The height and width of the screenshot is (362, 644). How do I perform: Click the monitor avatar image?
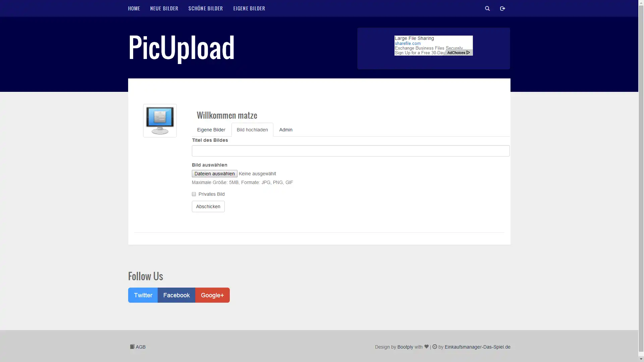point(160,121)
